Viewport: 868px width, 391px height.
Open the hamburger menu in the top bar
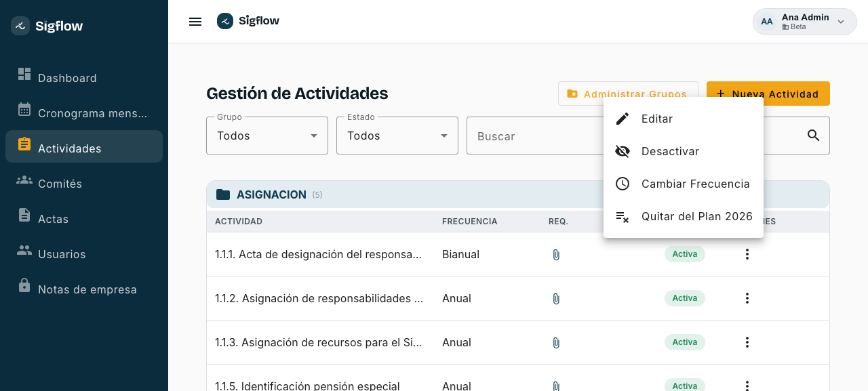195,22
